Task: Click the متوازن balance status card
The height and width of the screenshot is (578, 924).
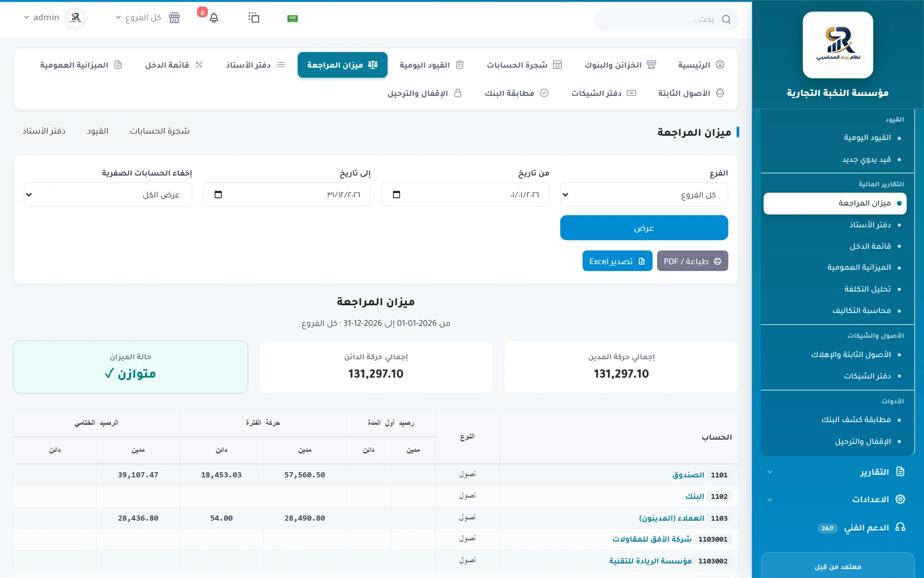Action: 130,367
